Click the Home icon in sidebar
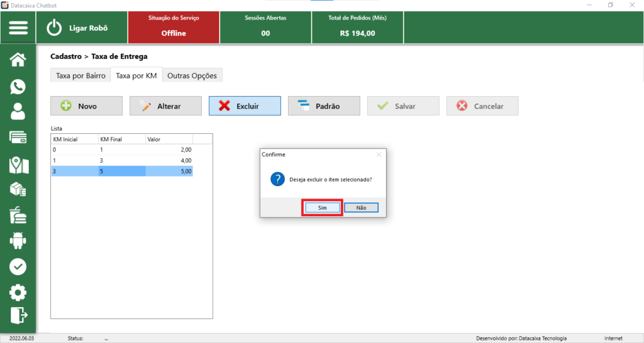 [x=18, y=60]
